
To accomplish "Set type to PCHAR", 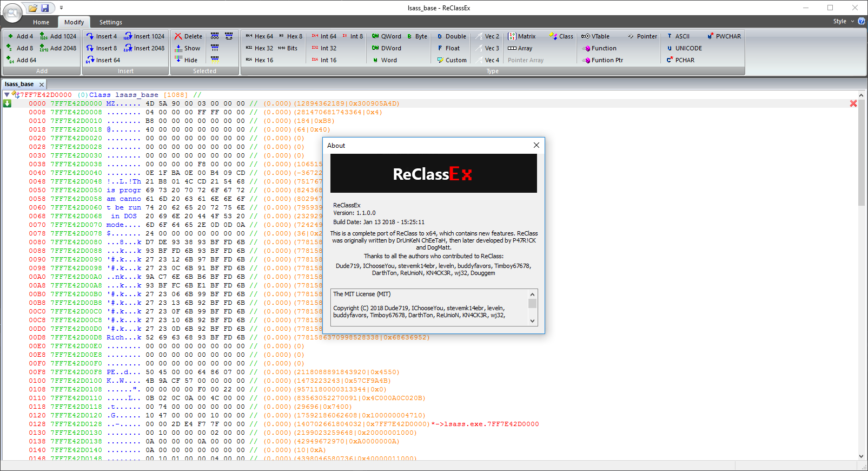I will click(x=680, y=60).
